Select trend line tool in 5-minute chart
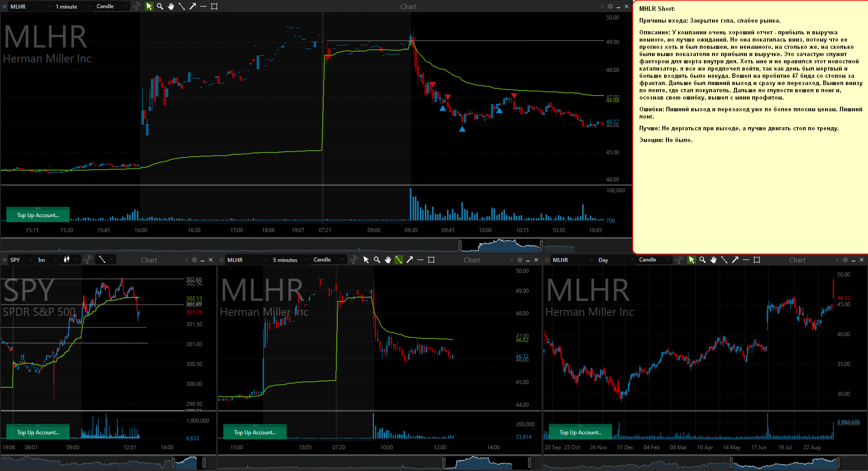868x471 pixels. pos(399,260)
